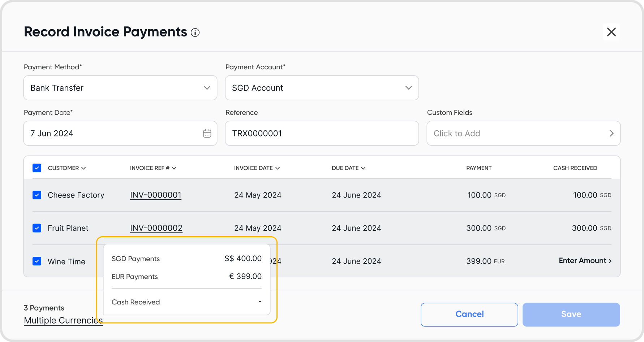This screenshot has height=342, width=644.
Task: Click the info icon beside Record Invoice Payments
Action: pos(195,33)
